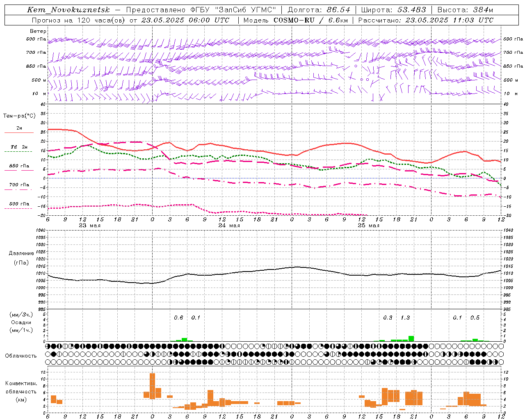The width and height of the screenshot is (525, 420).
Task: Click the latitude value "Широта: 53.483"
Action: coord(394,10)
